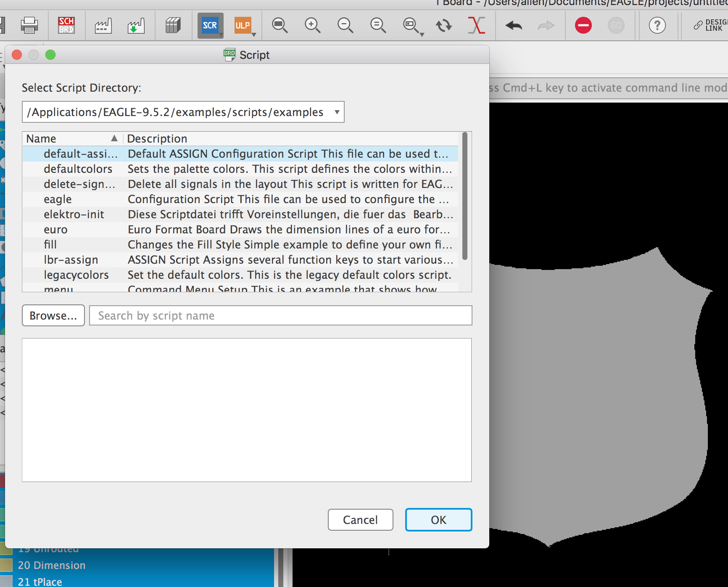This screenshot has width=728, height=587.
Task: Click inside the empty script preview area
Action: (247, 410)
